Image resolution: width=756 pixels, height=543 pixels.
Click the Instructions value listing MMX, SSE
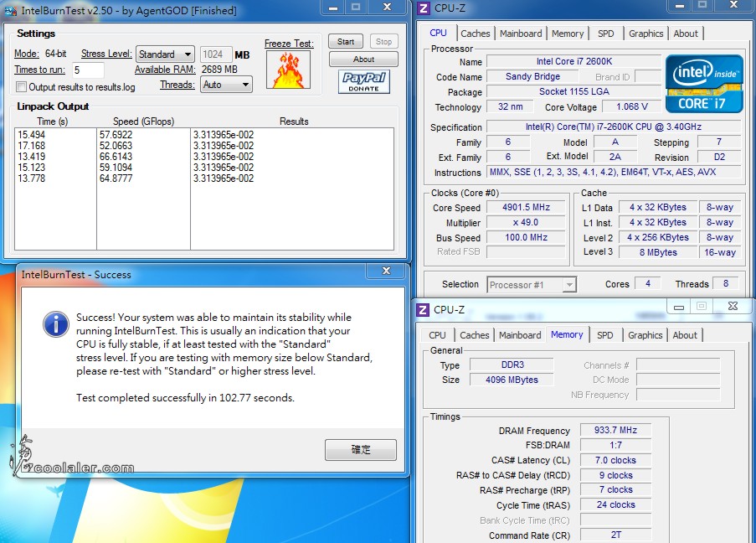click(614, 172)
